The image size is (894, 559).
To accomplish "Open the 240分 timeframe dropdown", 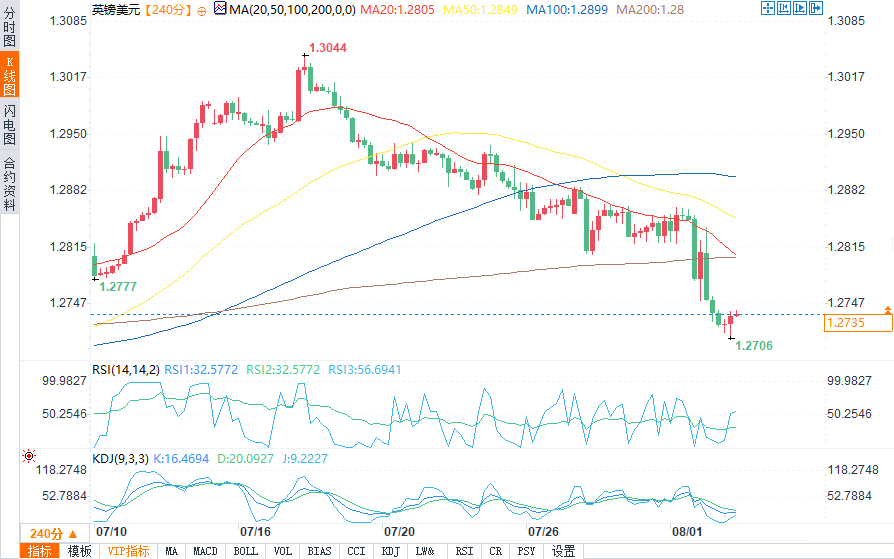I will (x=54, y=533).
